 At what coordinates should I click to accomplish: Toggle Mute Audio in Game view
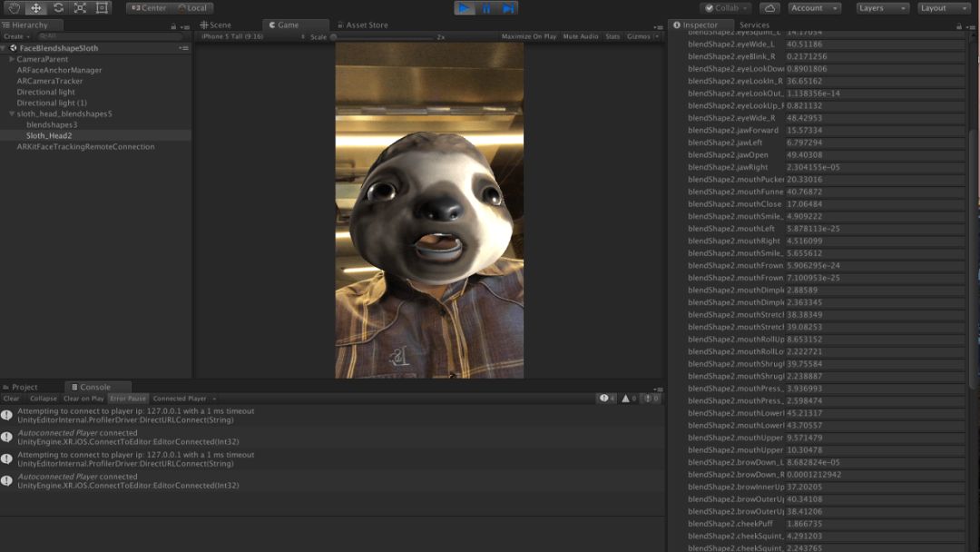(581, 37)
